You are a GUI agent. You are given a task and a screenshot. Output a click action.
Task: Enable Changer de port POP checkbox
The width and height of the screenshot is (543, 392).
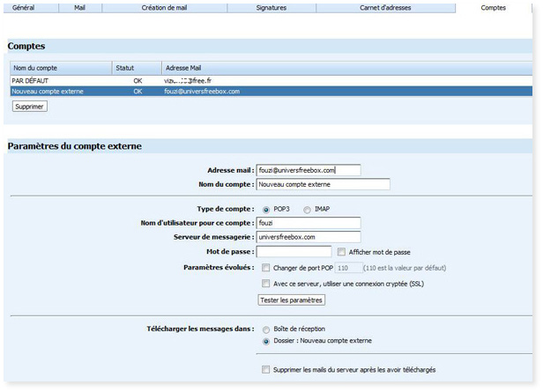coord(266,267)
